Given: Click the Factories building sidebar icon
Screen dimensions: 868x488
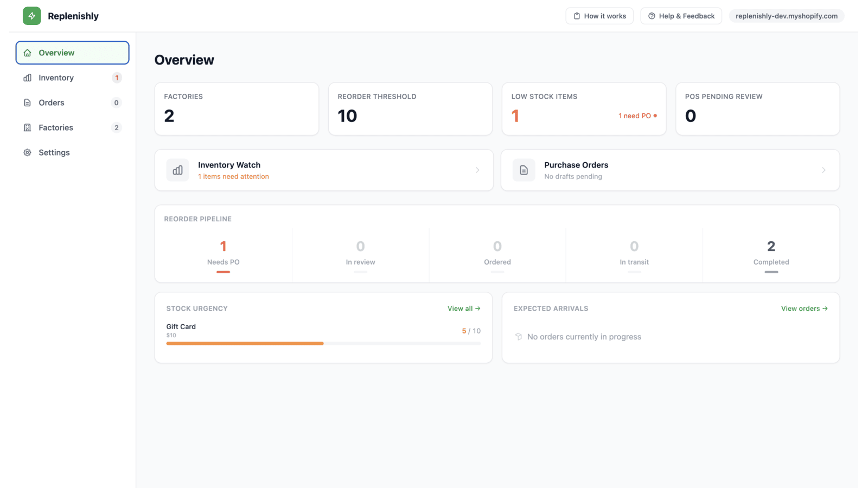Looking at the screenshot, I should point(27,127).
